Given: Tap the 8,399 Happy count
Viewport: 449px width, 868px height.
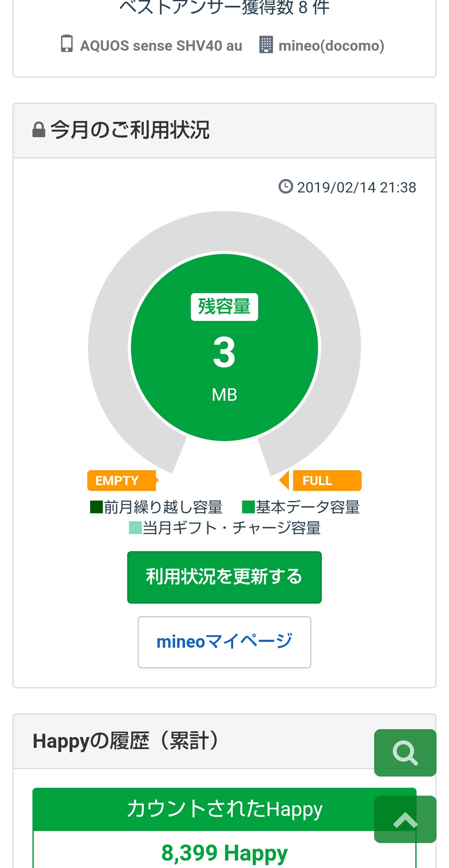Looking at the screenshot, I should pos(224,853).
